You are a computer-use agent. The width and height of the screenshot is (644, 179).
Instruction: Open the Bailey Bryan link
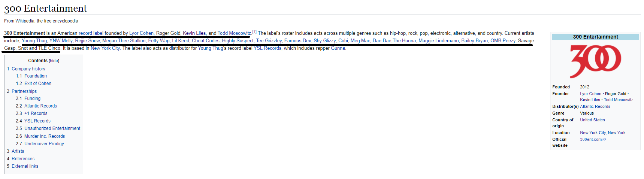pyautogui.click(x=474, y=41)
